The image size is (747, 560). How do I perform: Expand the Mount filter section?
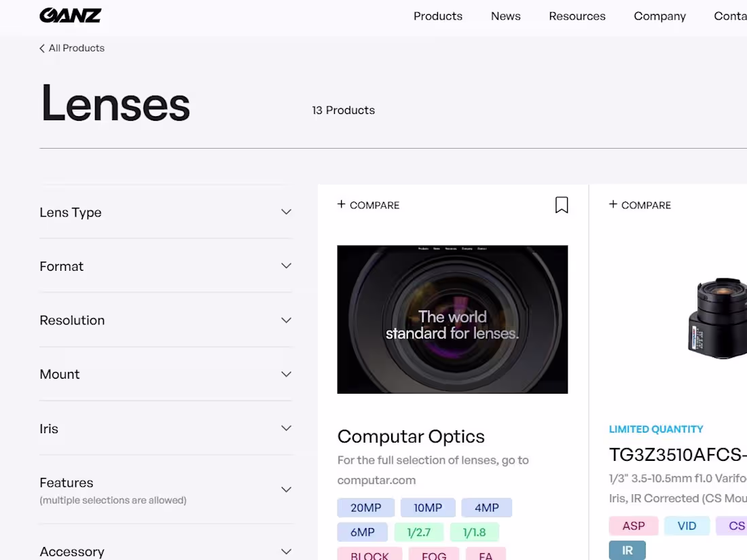(286, 373)
